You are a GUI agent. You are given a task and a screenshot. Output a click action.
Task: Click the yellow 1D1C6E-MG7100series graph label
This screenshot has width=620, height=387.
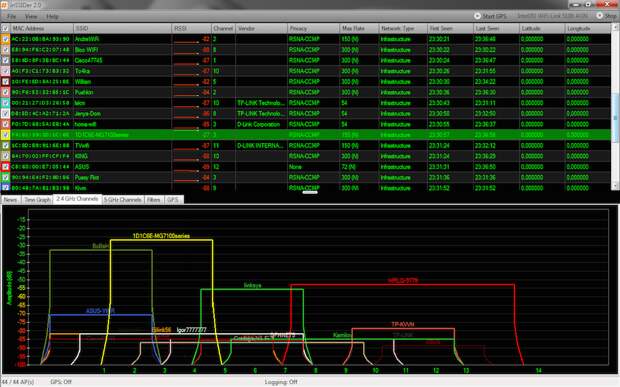coord(161,236)
